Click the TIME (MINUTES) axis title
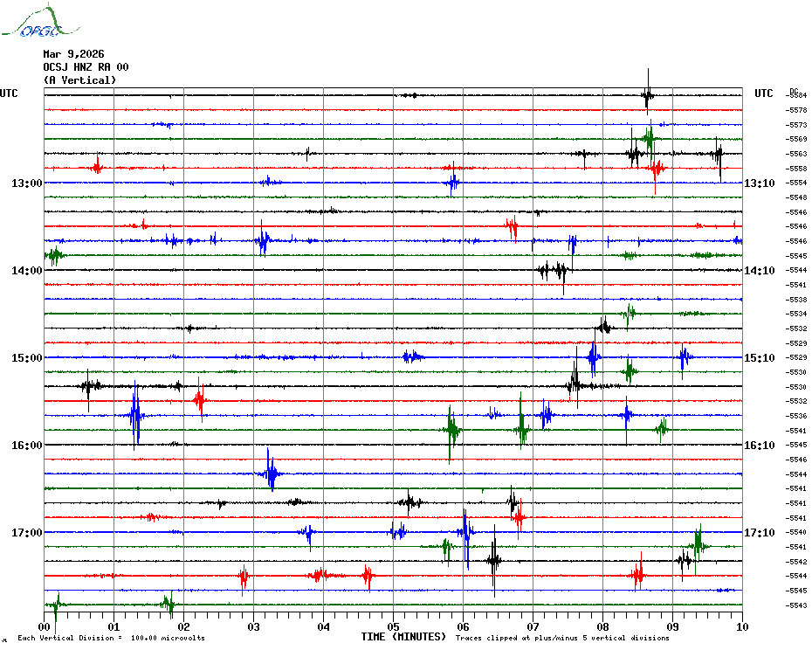 pyautogui.click(x=403, y=638)
